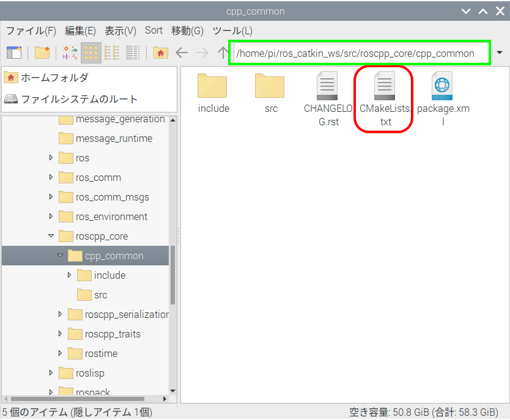510x420 pixels.
Task: Open the ツール(L) menu
Action: (x=232, y=31)
